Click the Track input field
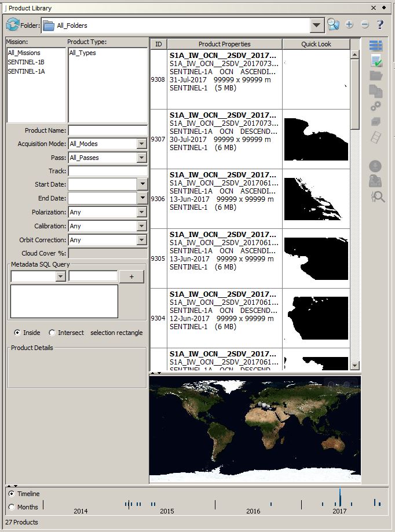The height and width of the screenshot is (532, 395). [108, 170]
